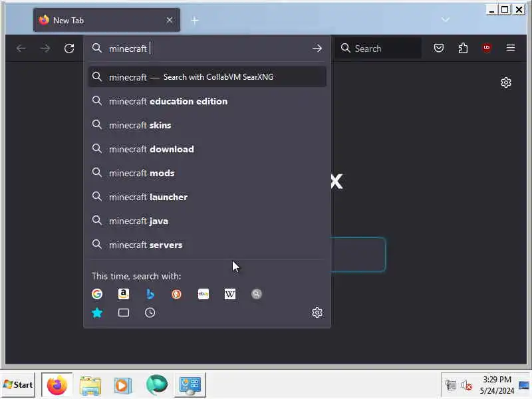Choose suggestion 'minecraft download'
This screenshot has width=532, height=399.
[207, 149]
